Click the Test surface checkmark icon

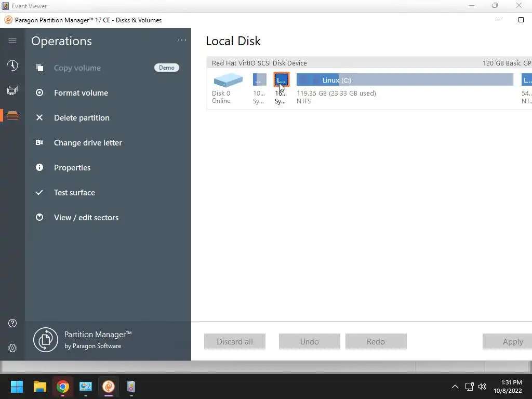[39, 192]
